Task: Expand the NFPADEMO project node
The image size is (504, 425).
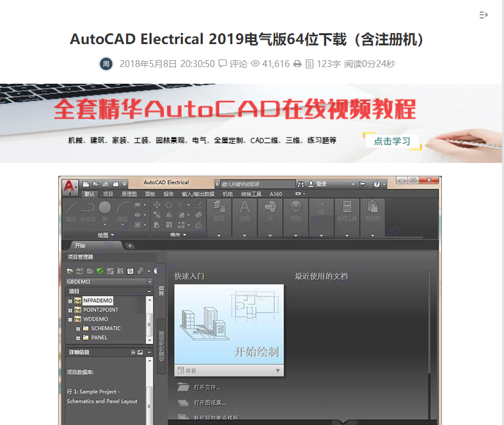Action: pos(70,300)
